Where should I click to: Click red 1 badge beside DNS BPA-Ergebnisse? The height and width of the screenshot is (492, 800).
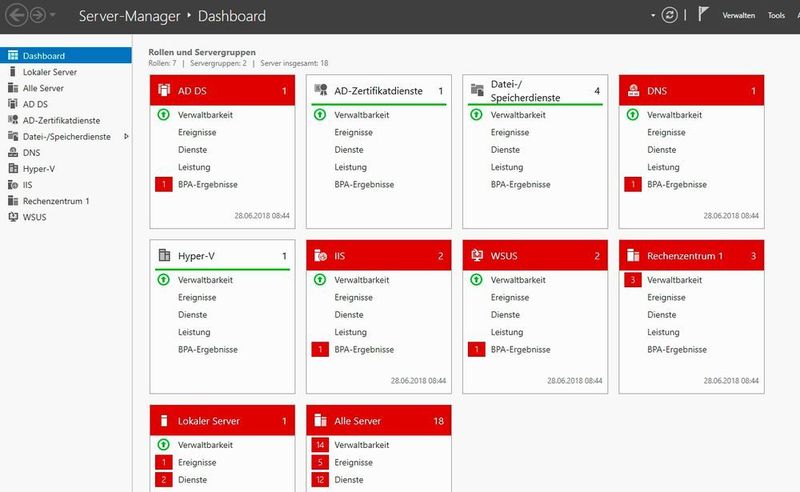(x=633, y=184)
